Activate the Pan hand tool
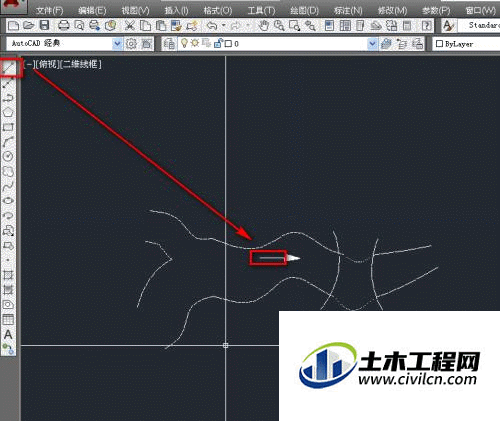 tap(264, 25)
